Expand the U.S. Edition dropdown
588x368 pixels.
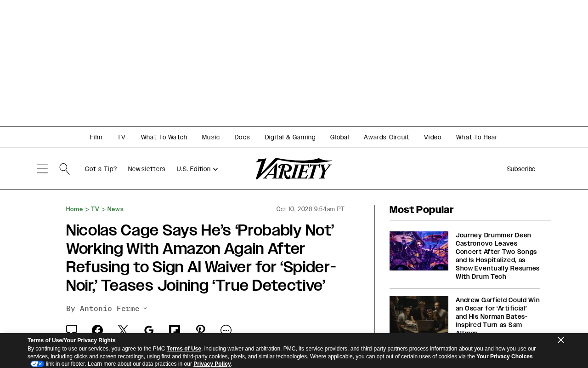pos(197,169)
